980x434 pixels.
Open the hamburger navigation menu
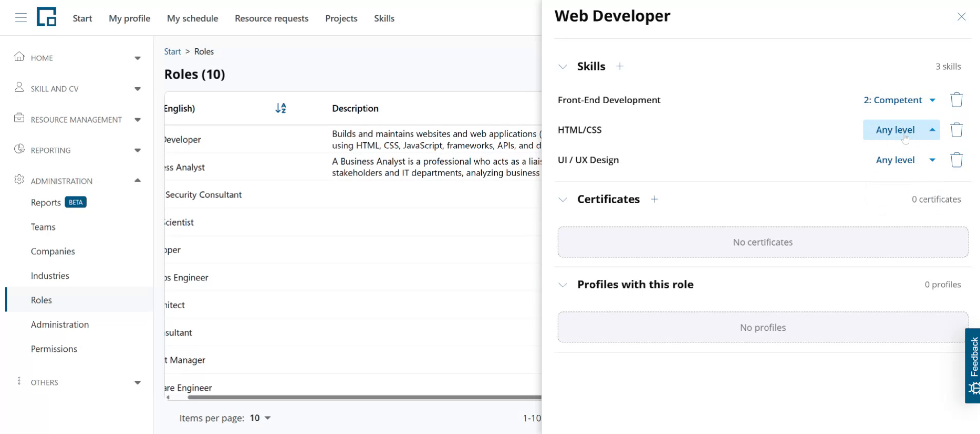tap(21, 18)
